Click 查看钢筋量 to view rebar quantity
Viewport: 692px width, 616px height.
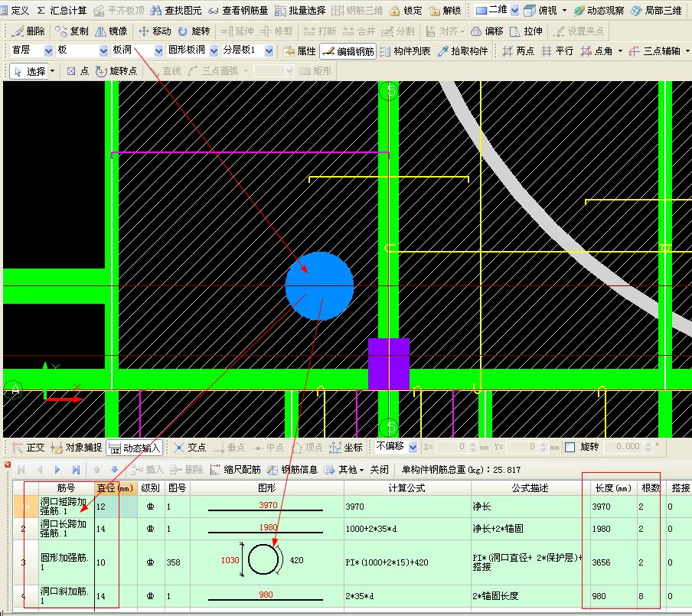237,11
